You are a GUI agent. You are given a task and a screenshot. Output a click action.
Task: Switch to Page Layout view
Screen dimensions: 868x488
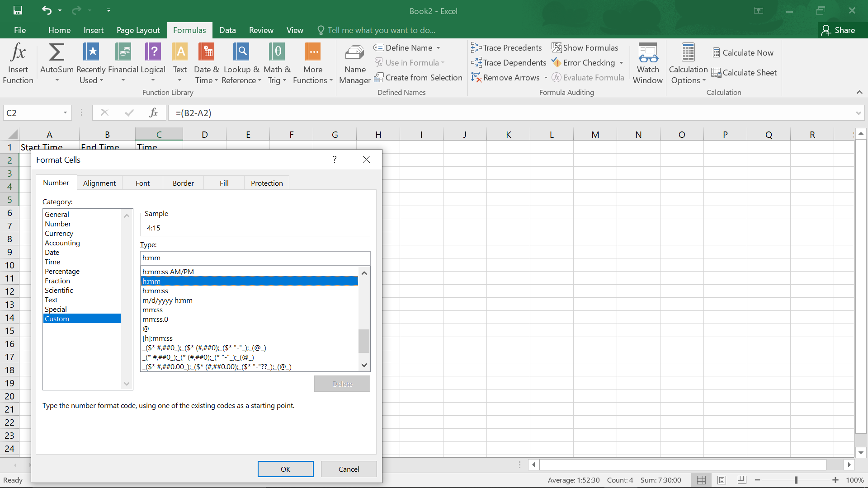pyautogui.click(x=722, y=480)
